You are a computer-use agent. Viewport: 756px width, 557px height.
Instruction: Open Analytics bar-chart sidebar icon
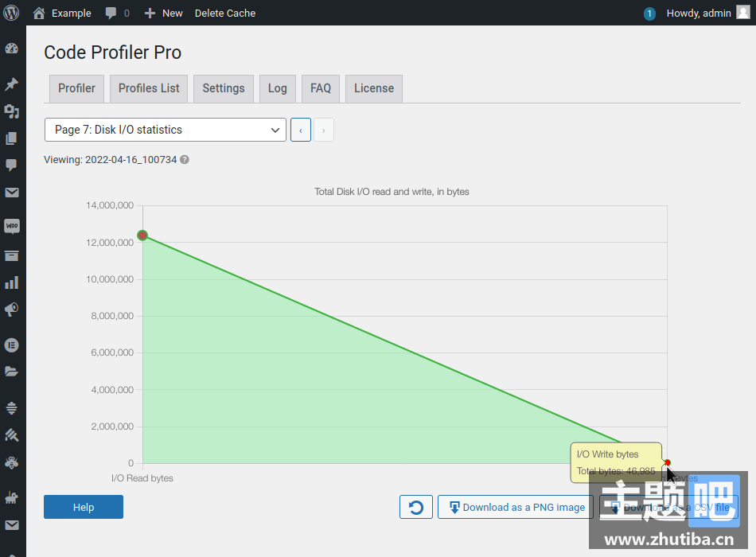12,282
